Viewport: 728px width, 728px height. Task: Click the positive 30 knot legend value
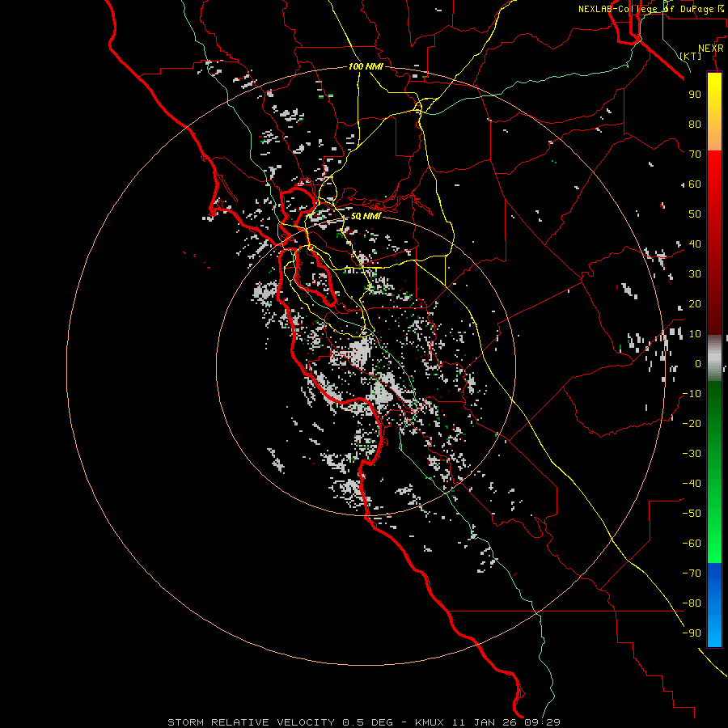click(695, 274)
